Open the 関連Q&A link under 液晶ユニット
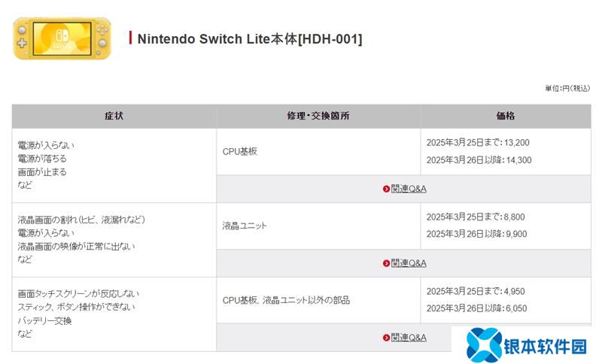Image resolution: width=602 pixels, height=364 pixels. [409, 263]
